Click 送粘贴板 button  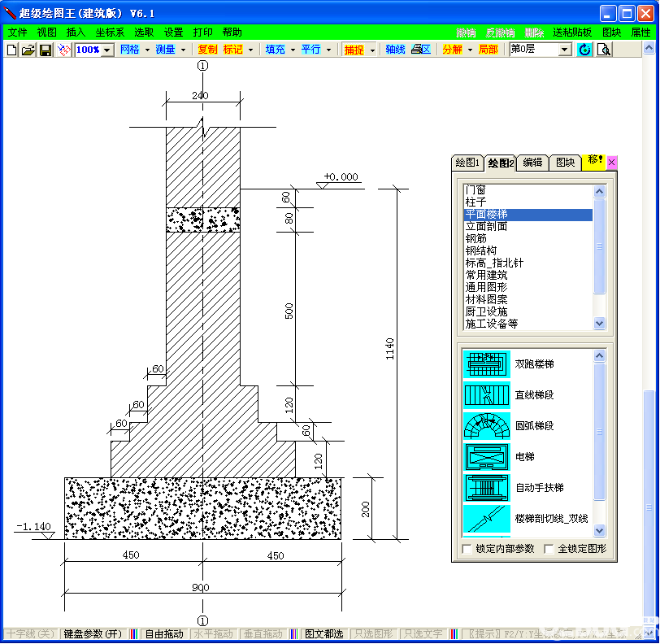click(x=572, y=33)
